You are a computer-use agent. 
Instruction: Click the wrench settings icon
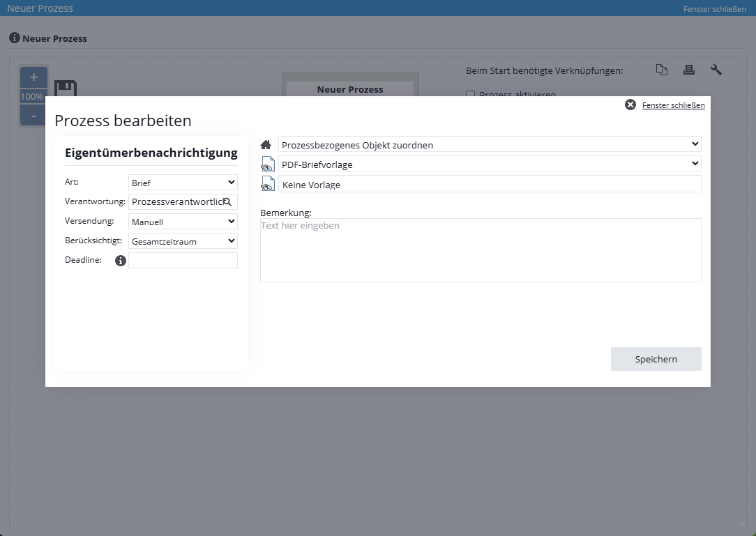(716, 70)
